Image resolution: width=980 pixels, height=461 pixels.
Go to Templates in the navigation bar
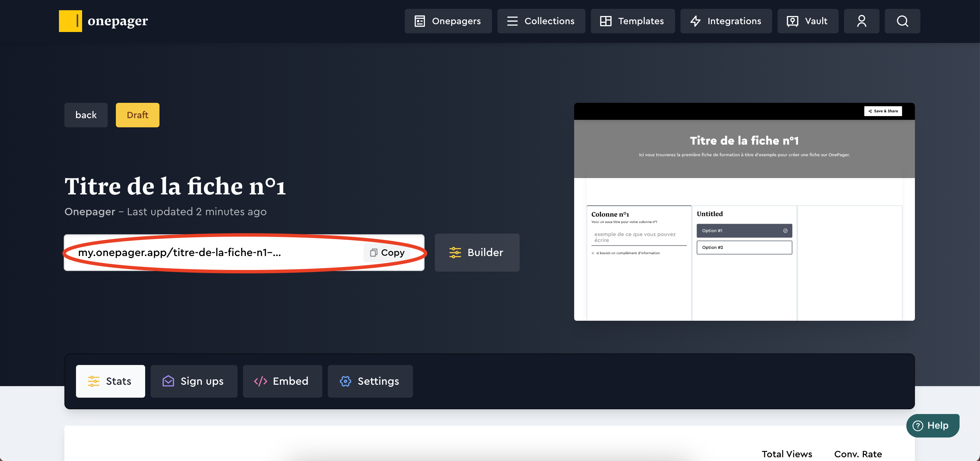click(x=632, y=21)
